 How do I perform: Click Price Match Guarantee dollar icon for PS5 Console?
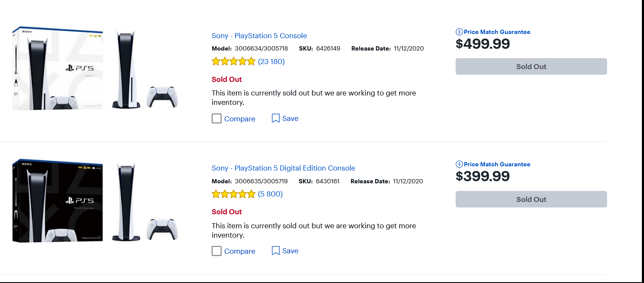459,32
